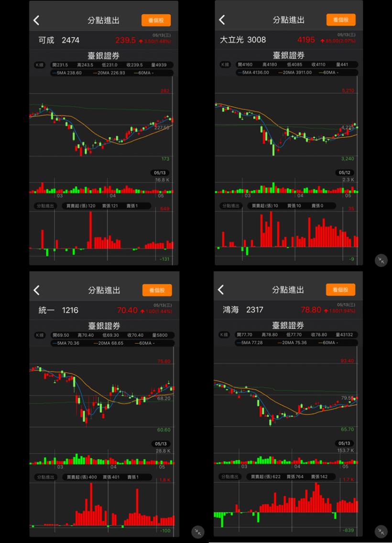Tap the stock name 統一 1216
This screenshot has height=543, width=392.
(58, 310)
